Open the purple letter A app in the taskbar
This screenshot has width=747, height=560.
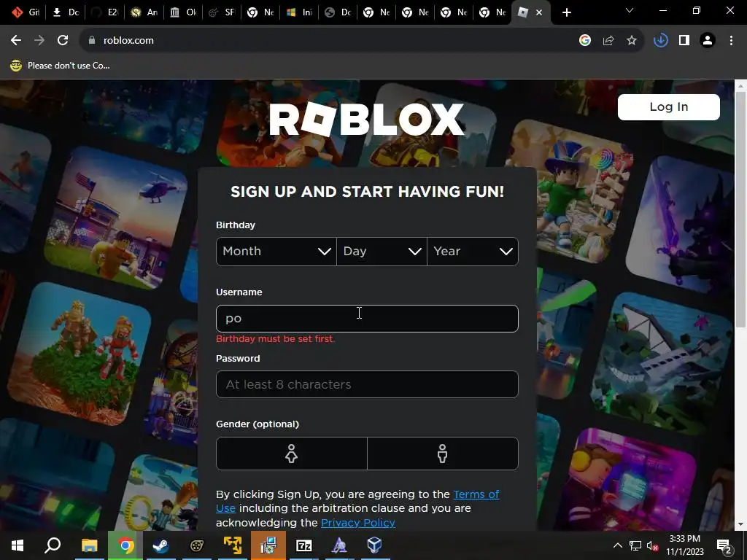click(339, 545)
